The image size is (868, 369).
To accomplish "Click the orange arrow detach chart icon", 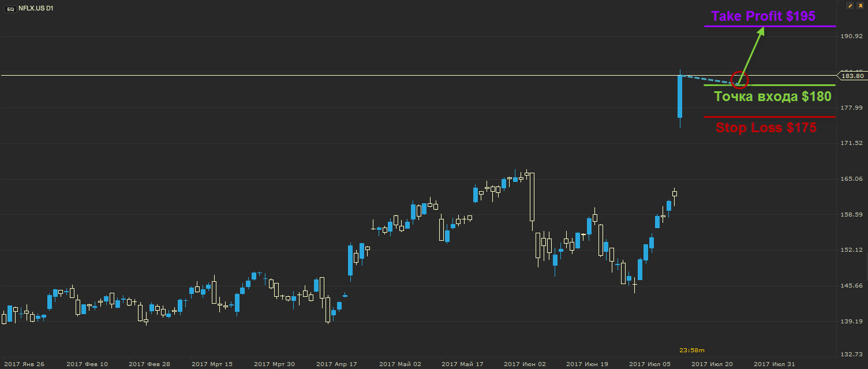I will coord(850,5).
